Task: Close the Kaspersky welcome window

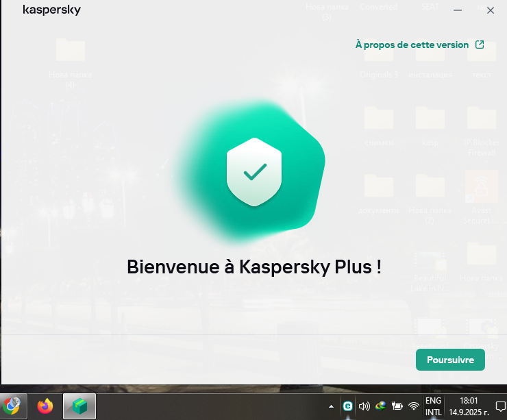Action: click(490, 10)
